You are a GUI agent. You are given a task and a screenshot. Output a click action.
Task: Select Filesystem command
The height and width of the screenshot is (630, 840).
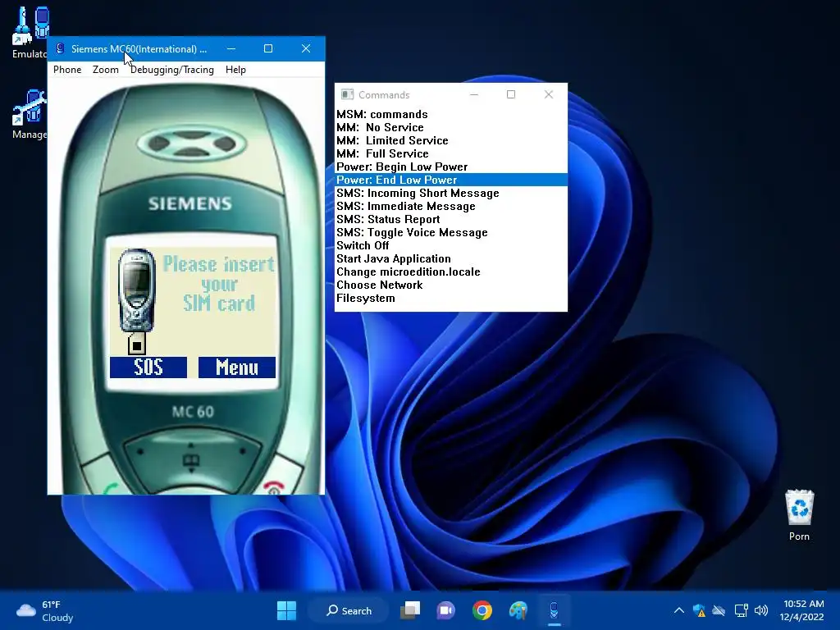click(x=451, y=298)
